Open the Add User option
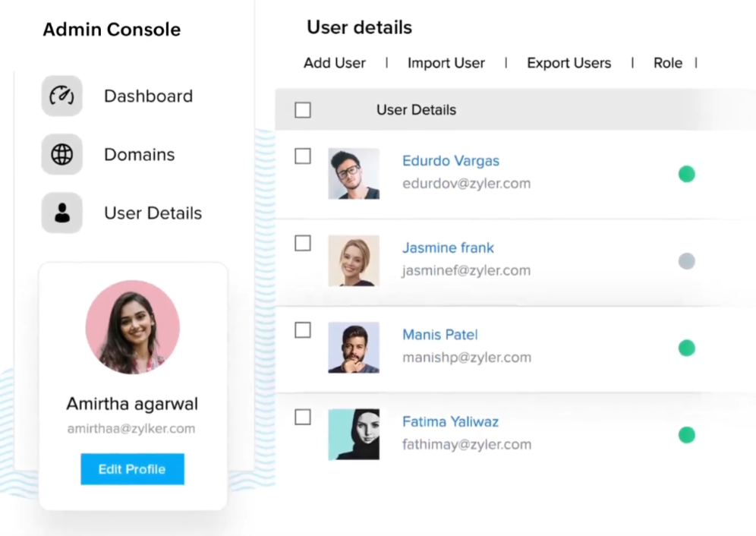The image size is (756, 536). (x=335, y=63)
